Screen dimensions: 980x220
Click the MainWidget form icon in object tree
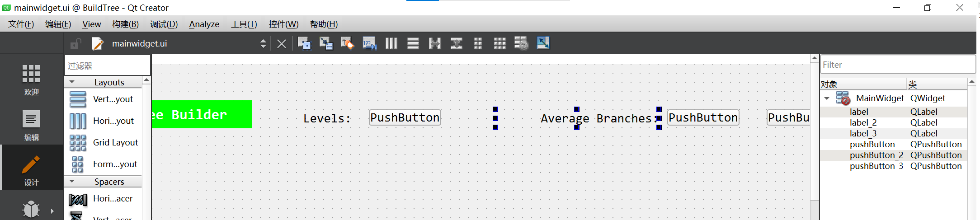point(843,98)
